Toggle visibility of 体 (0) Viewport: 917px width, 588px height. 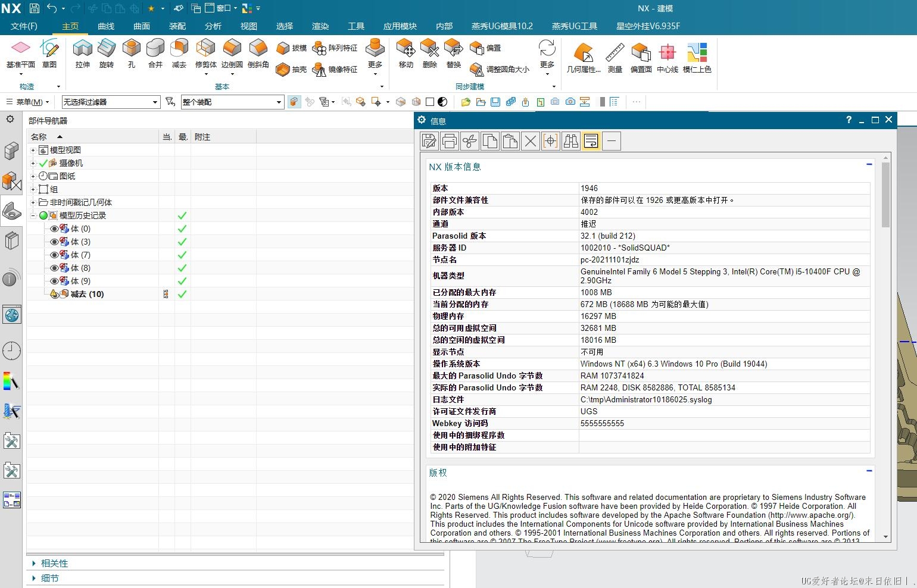click(x=54, y=229)
